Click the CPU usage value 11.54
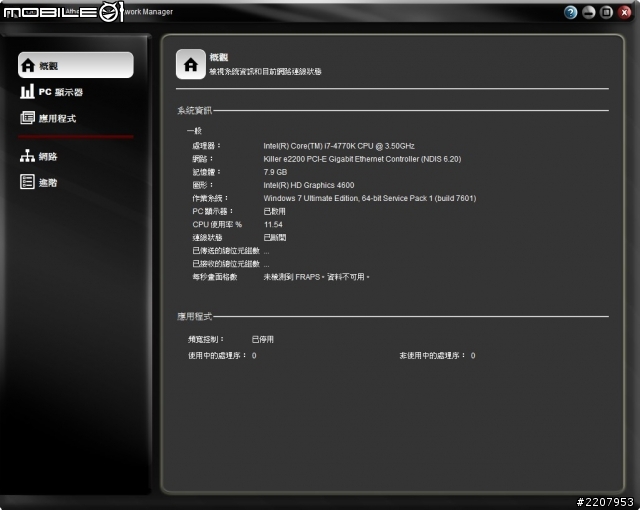This screenshot has height=510, width=640. 273,224
